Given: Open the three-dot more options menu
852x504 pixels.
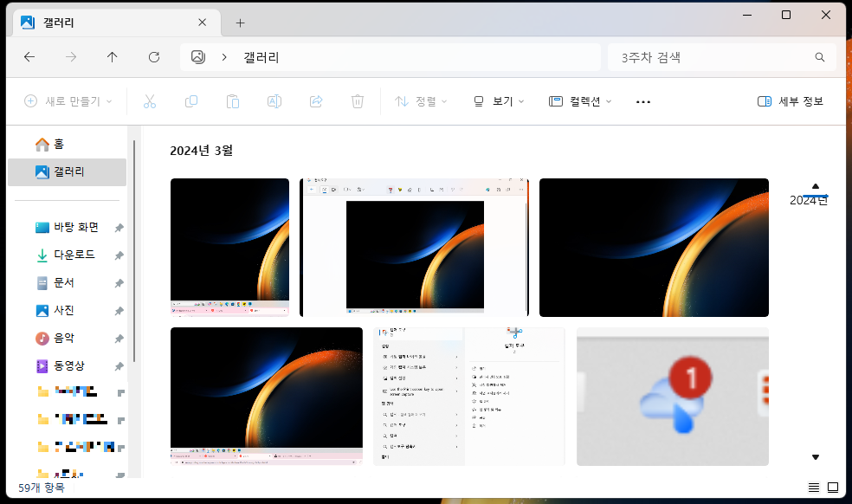Looking at the screenshot, I should 643,101.
